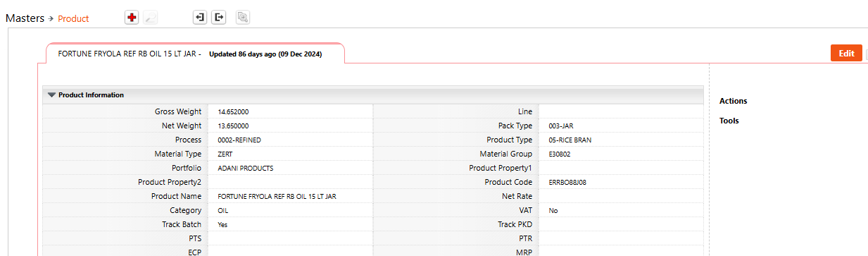868x256 pixels.
Task: Click the Gross Weight value 14.652000
Action: (233, 112)
